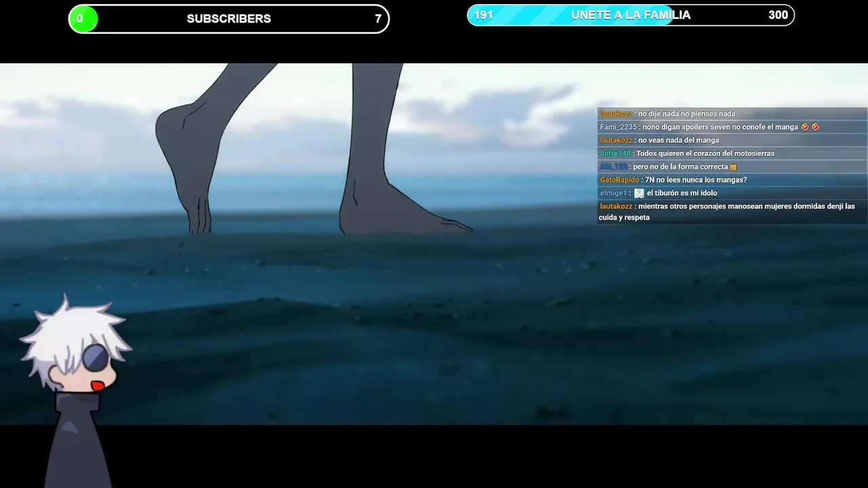Viewport: 868px width, 488px height.
Task: Click username GatoRapido in chat
Action: point(620,180)
